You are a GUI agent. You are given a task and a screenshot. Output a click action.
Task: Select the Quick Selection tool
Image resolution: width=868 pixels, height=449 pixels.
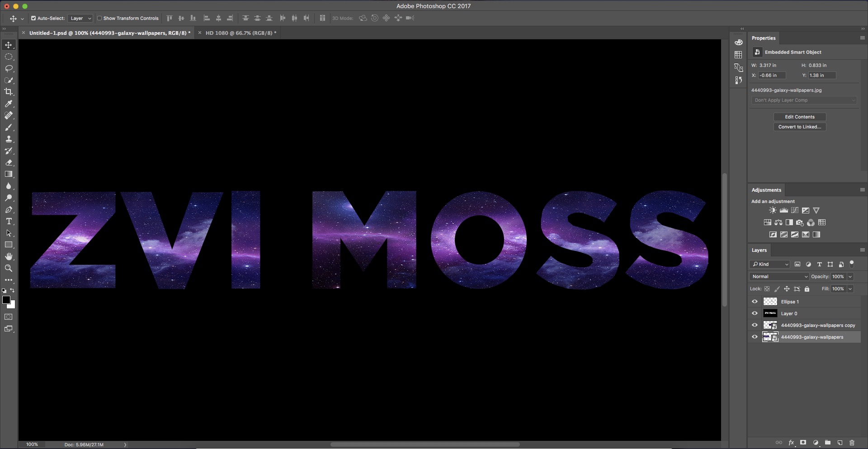(x=9, y=80)
